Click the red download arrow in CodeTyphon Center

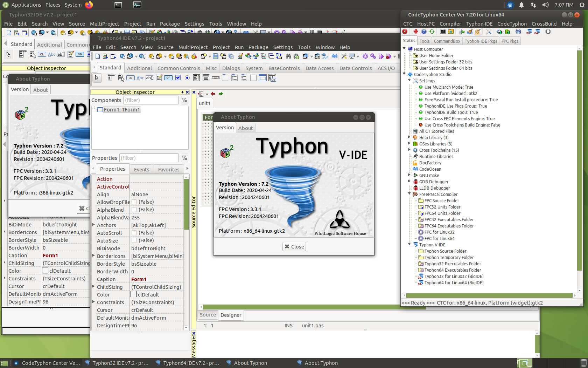point(415,32)
